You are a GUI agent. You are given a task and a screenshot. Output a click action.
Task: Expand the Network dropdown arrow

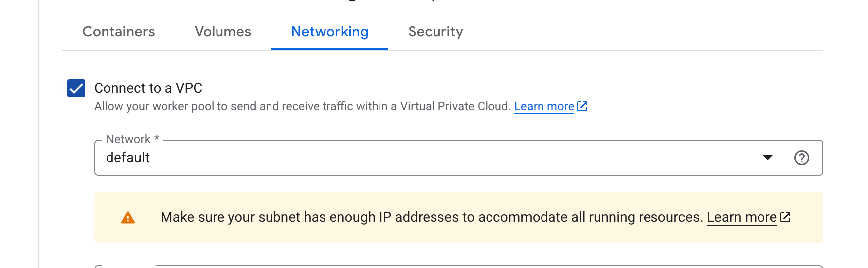point(768,158)
